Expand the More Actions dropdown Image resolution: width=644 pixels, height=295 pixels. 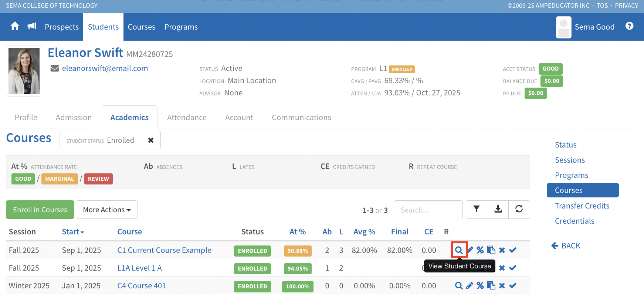point(106,210)
